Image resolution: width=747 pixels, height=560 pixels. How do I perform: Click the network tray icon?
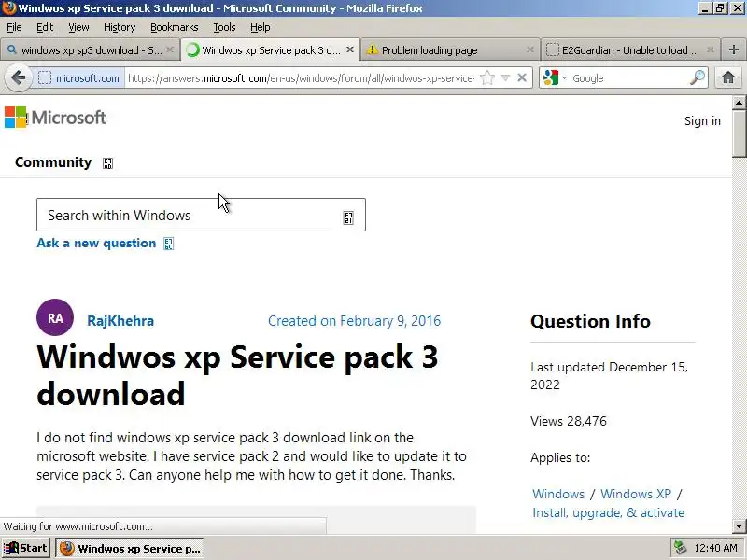click(x=680, y=548)
